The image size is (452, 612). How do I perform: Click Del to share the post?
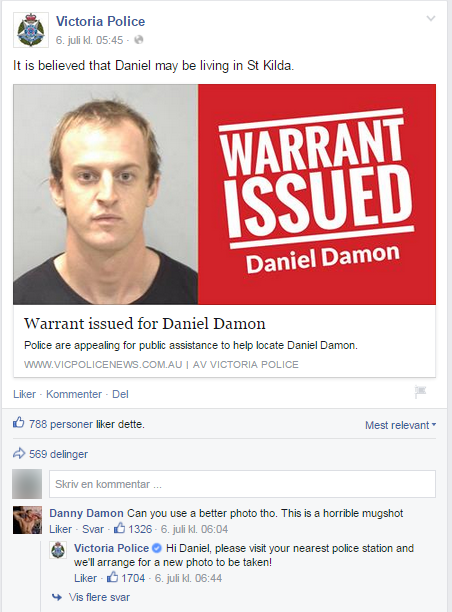pos(120,394)
